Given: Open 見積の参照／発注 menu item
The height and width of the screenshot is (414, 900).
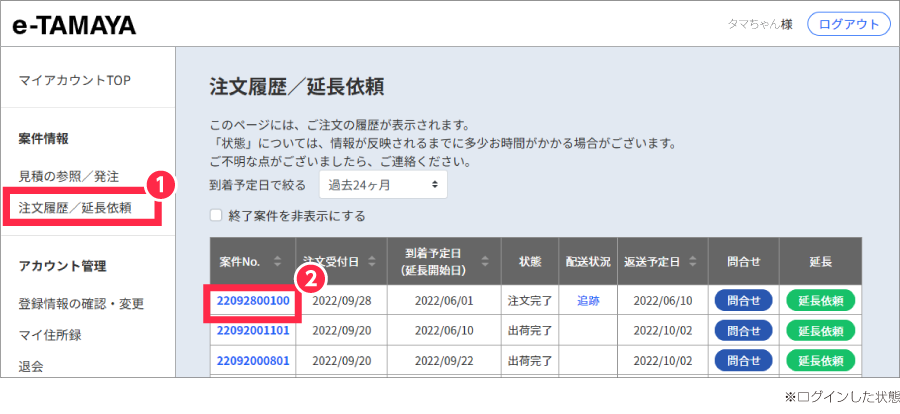Looking at the screenshot, I should point(69,177).
